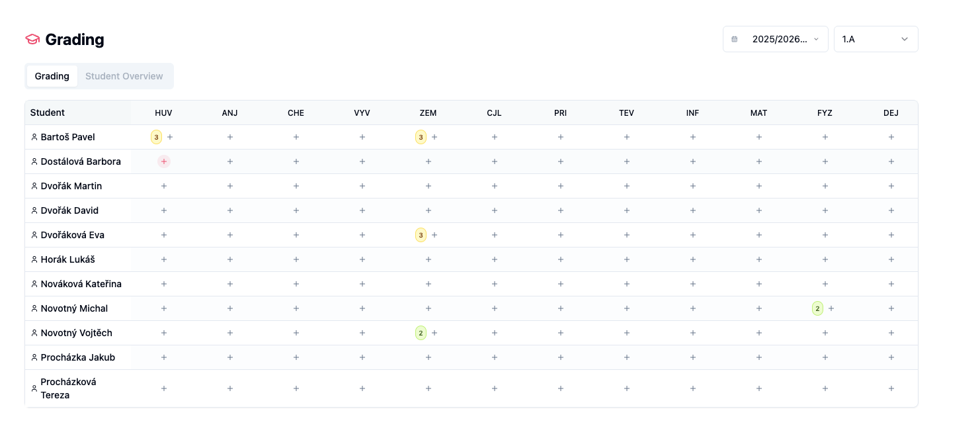Add INF grade for Procházková Tereza
980x446 pixels.
693,388
